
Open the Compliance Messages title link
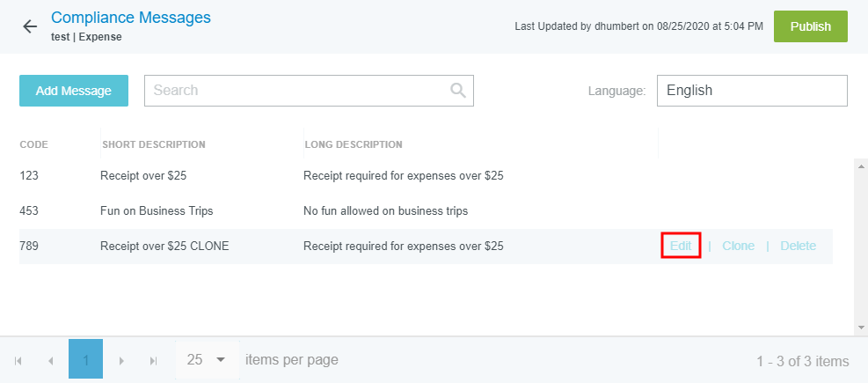pos(131,17)
